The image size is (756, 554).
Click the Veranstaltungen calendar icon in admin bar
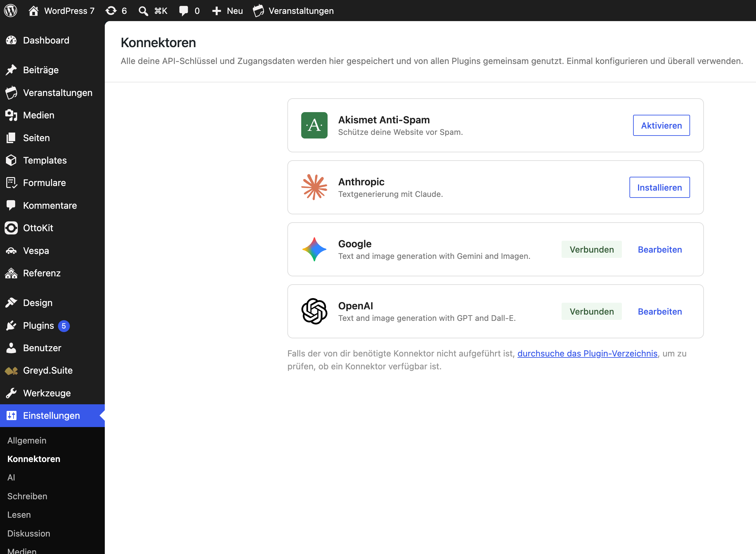click(x=258, y=11)
